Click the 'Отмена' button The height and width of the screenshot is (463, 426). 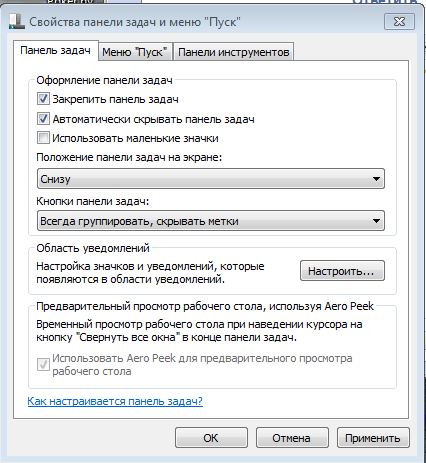[x=292, y=438]
